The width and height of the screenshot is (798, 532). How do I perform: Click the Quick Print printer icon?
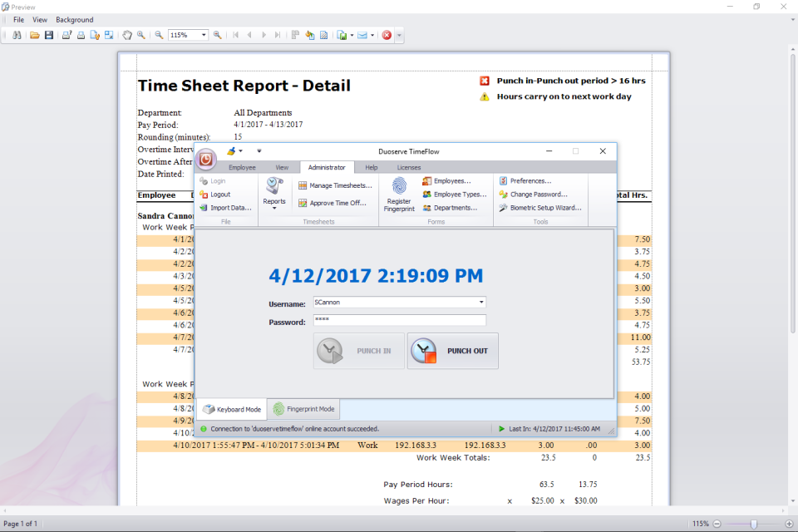81,35
